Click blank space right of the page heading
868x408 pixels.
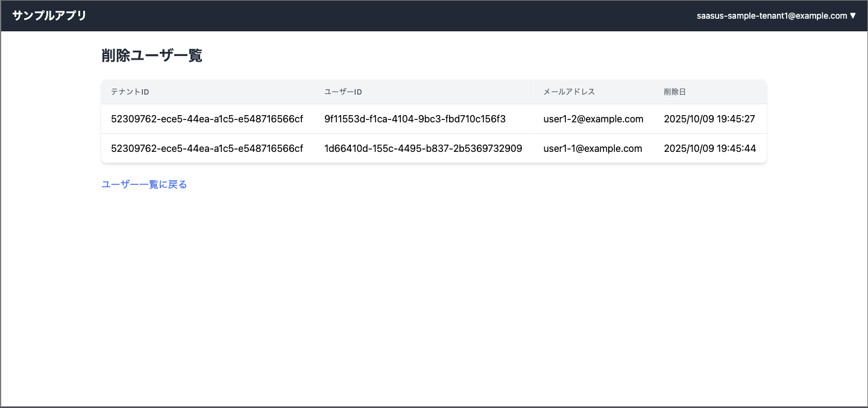click(x=482, y=56)
